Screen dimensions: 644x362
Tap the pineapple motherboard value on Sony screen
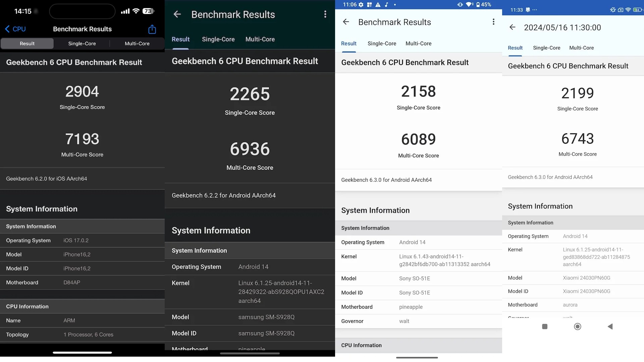pyautogui.click(x=411, y=307)
